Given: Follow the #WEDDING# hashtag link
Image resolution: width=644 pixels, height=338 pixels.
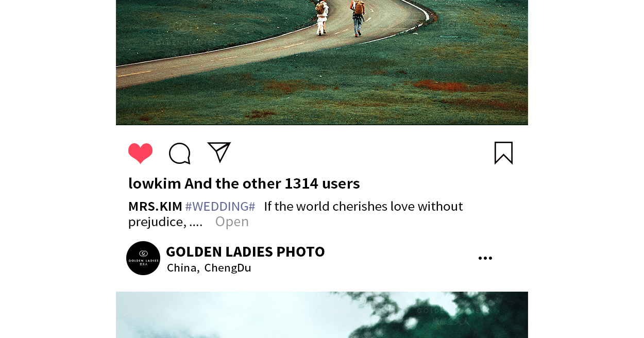Looking at the screenshot, I should pyautogui.click(x=220, y=206).
